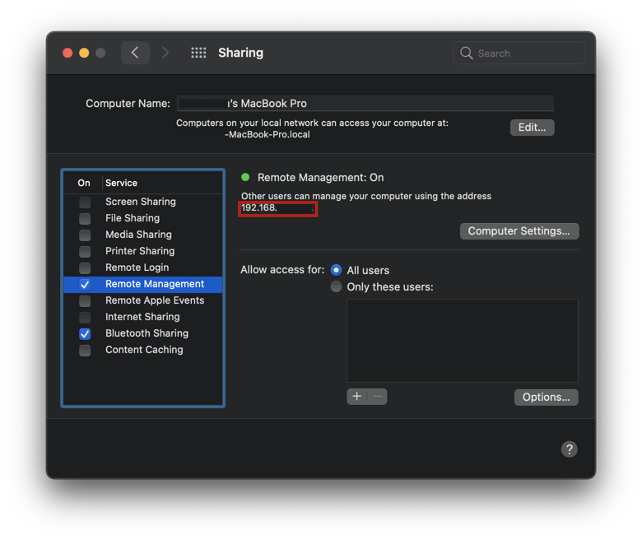Click the On column header
Image resolution: width=642 pixels, height=540 pixels.
coord(84,183)
